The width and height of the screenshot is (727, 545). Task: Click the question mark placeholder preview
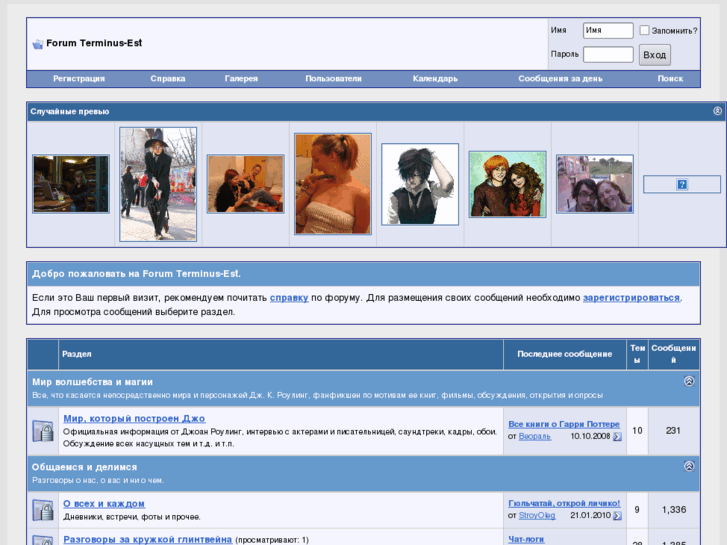(682, 184)
